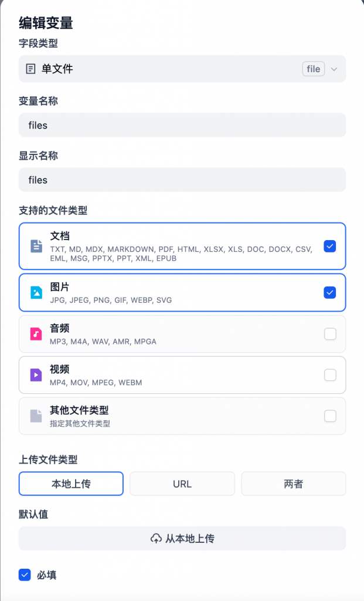The height and width of the screenshot is (601, 364).
Task: Toggle the 必填 required checkbox
Action: coord(25,575)
